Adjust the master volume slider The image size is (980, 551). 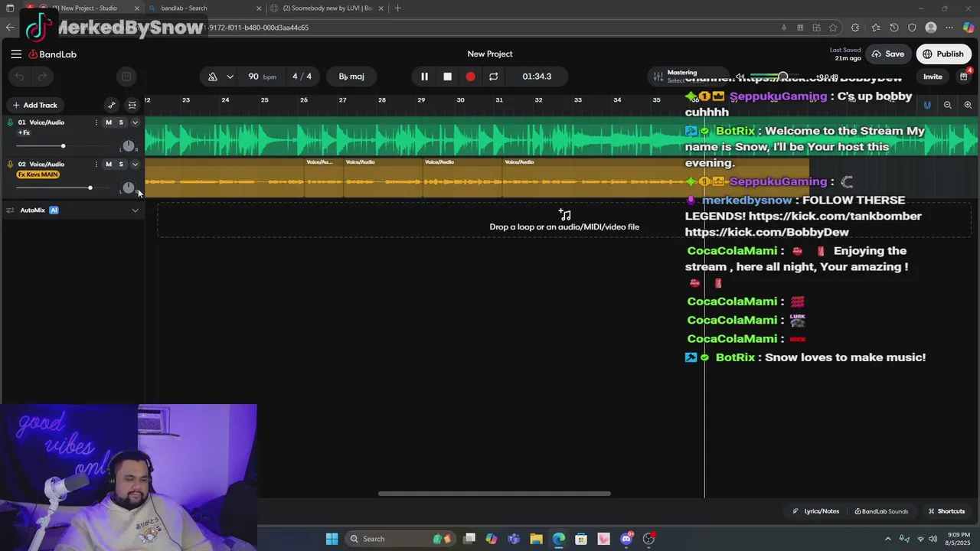(782, 77)
